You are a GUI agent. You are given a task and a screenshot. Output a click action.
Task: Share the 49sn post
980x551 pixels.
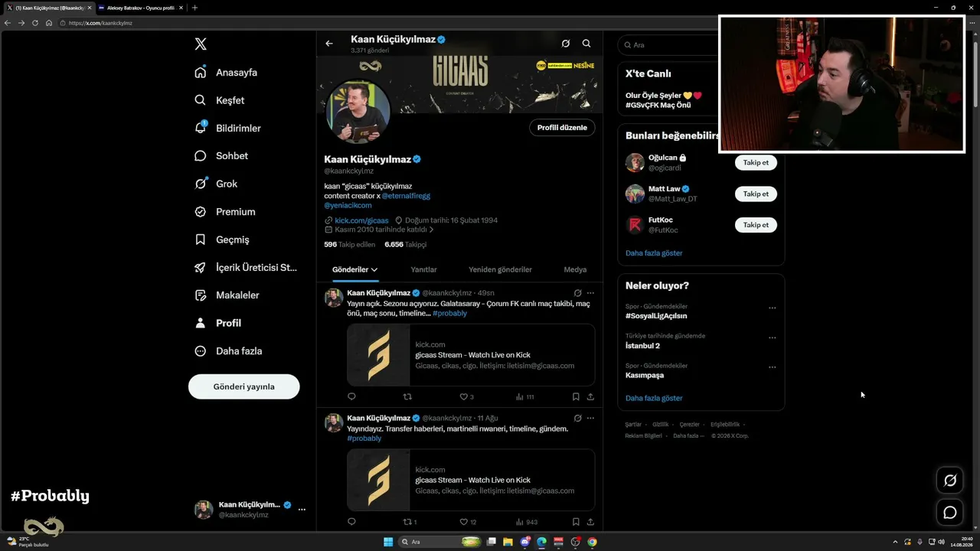tap(590, 396)
